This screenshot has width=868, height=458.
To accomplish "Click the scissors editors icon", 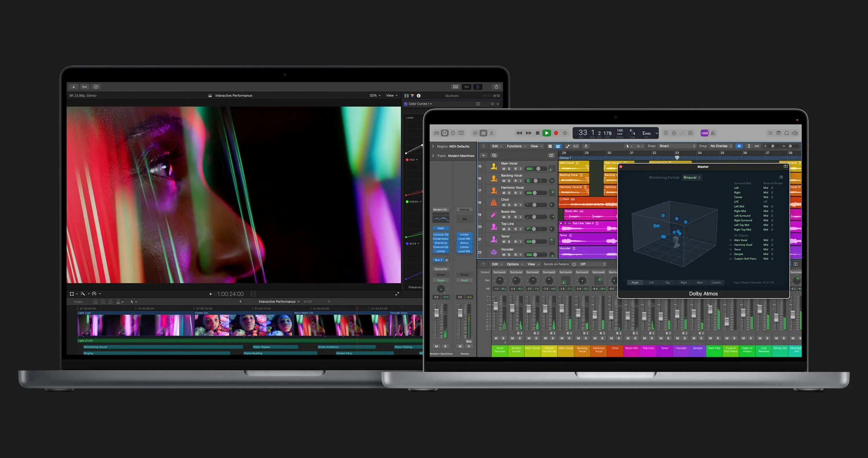I will [492, 133].
